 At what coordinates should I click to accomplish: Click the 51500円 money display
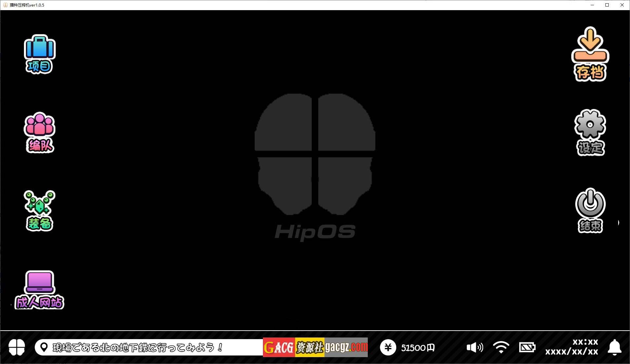418,348
